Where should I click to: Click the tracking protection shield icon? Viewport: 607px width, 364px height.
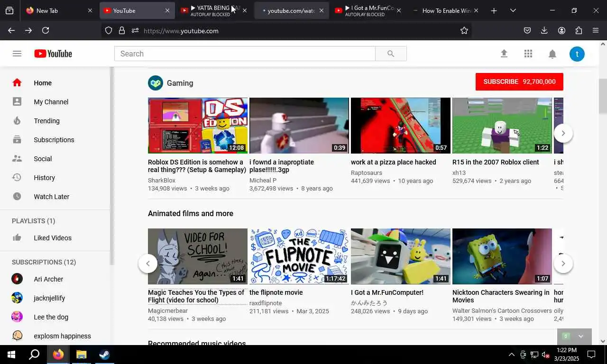109,30
